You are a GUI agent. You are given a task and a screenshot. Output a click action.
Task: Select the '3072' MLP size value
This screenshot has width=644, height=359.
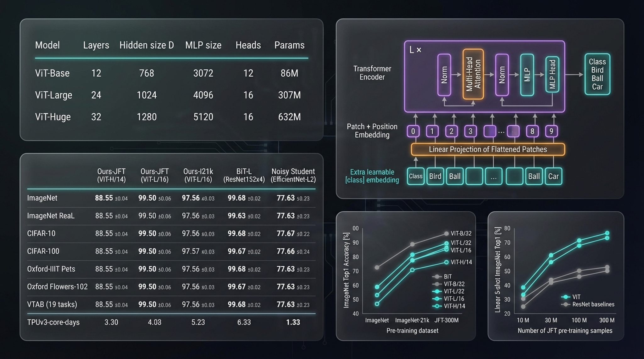pyautogui.click(x=203, y=73)
